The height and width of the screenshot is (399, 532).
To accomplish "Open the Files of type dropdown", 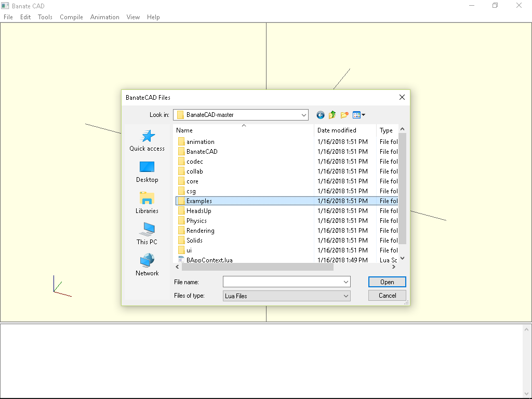I will tap(346, 295).
